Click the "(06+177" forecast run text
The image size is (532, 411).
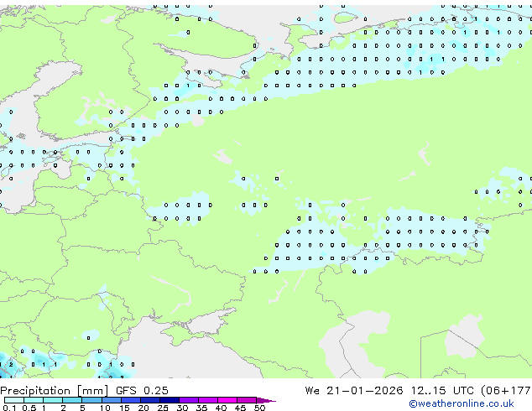506,391
